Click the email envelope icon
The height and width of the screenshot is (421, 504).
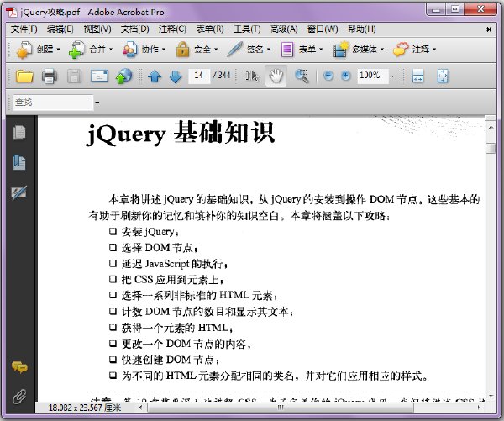tap(99, 76)
